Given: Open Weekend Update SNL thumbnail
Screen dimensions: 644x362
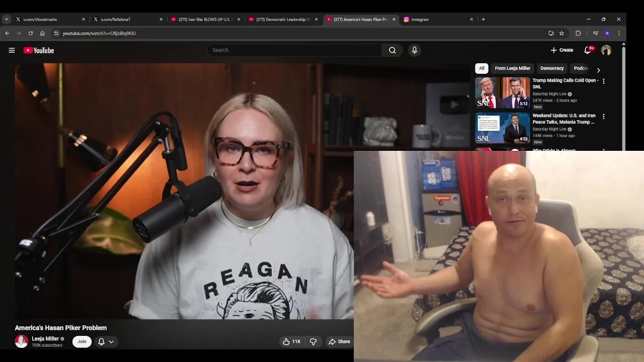Looking at the screenshot, I should point(503,128).
